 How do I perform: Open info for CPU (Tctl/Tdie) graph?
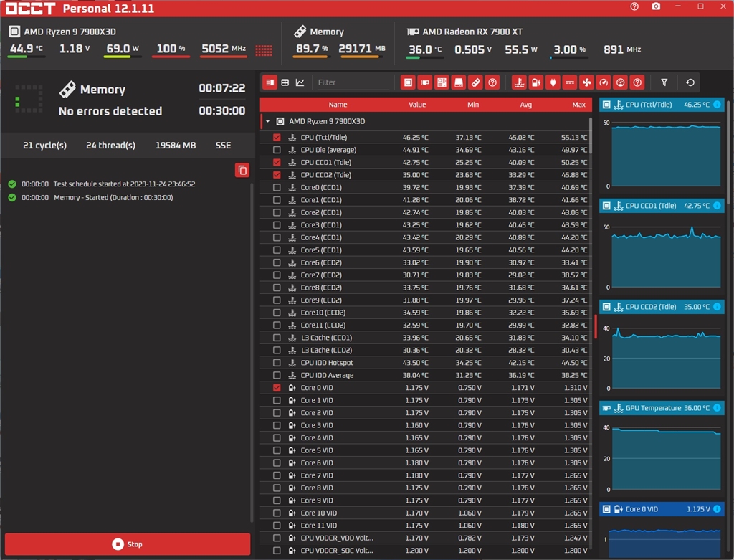[x=717, y=105]
